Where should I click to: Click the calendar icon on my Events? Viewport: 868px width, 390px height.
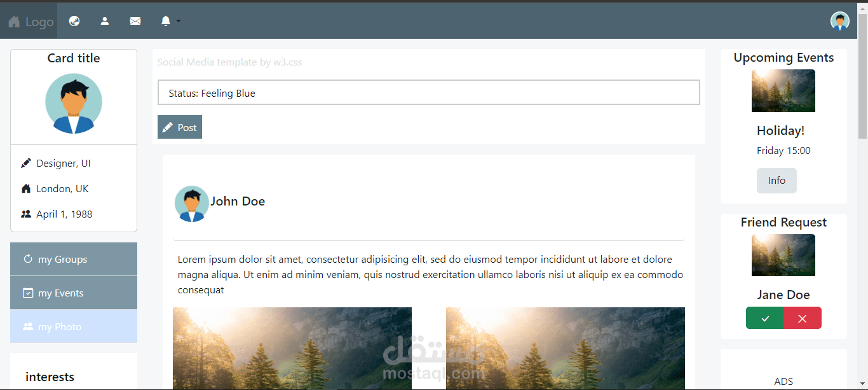coord(28,293)
